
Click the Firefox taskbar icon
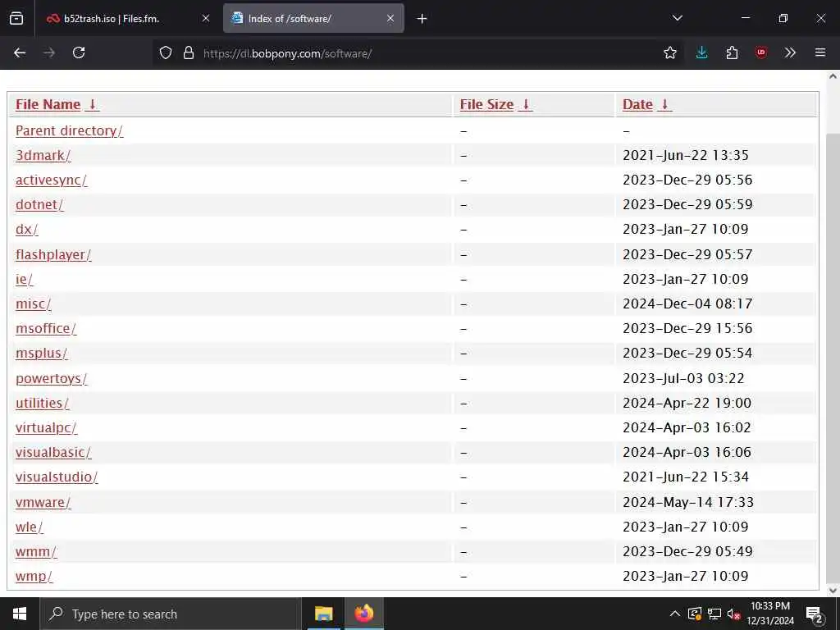[x=363, y=614]
